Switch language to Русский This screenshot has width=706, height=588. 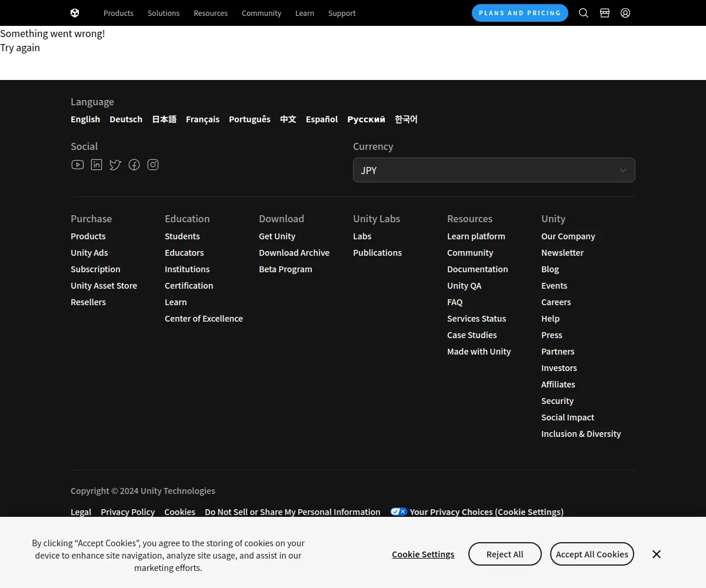pos(366,119)
